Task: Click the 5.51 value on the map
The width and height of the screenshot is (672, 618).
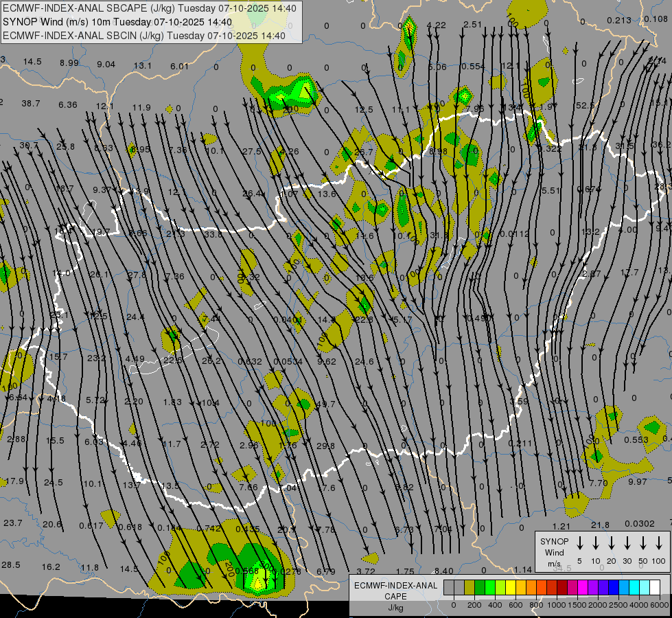Action: point(551,190)
